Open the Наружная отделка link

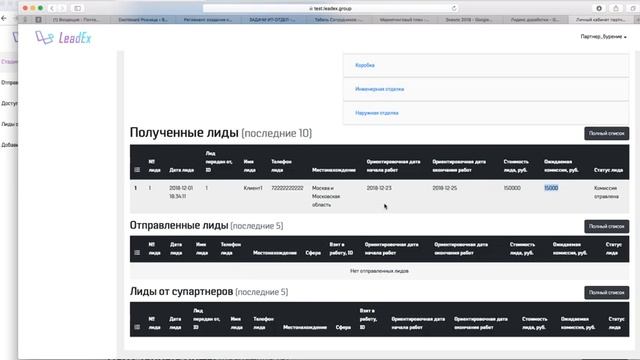click(377, 113)
